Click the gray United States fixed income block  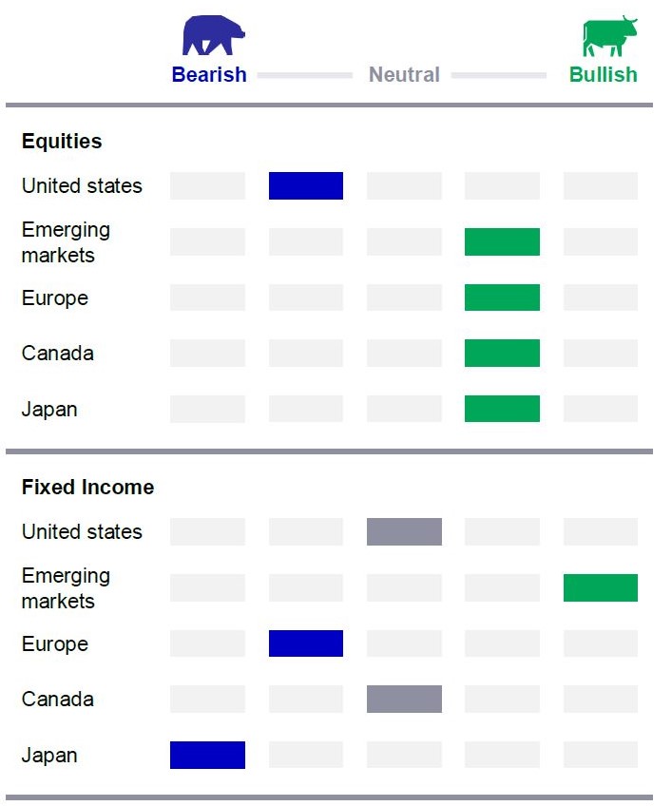coord(404,531)
